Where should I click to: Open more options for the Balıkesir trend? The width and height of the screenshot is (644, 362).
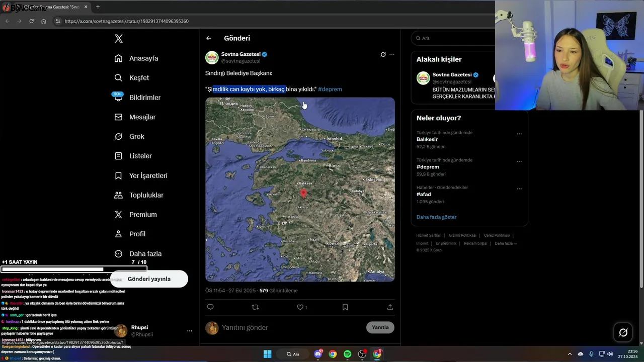(x=519, y=134)
